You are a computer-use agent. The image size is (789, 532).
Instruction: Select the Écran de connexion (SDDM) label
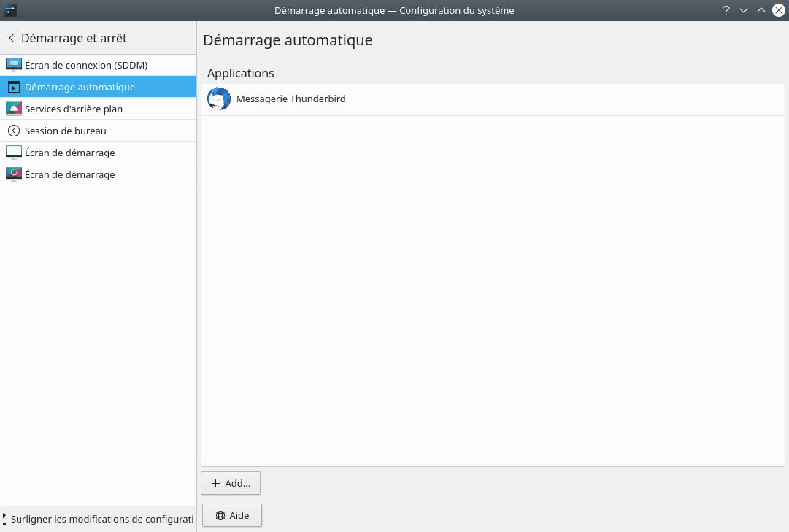[86, 65]
